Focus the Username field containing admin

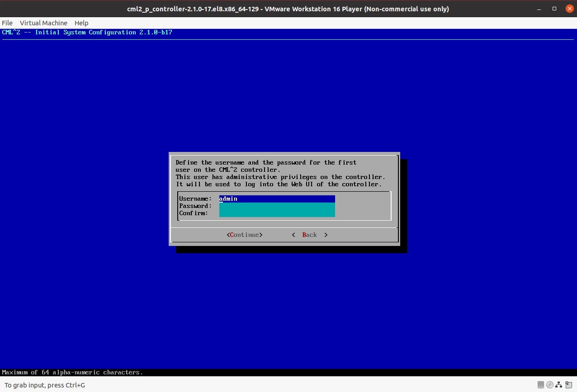click(x=277, y=199)
